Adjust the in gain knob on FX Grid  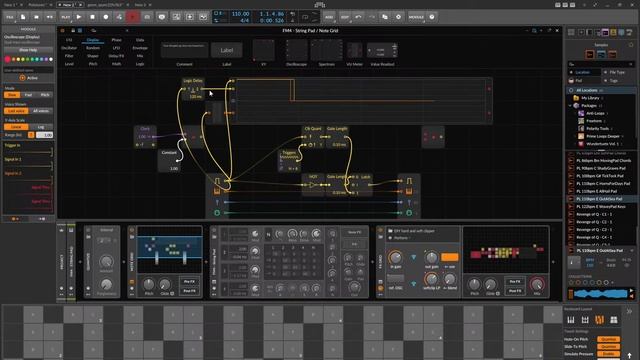(395, 258)
